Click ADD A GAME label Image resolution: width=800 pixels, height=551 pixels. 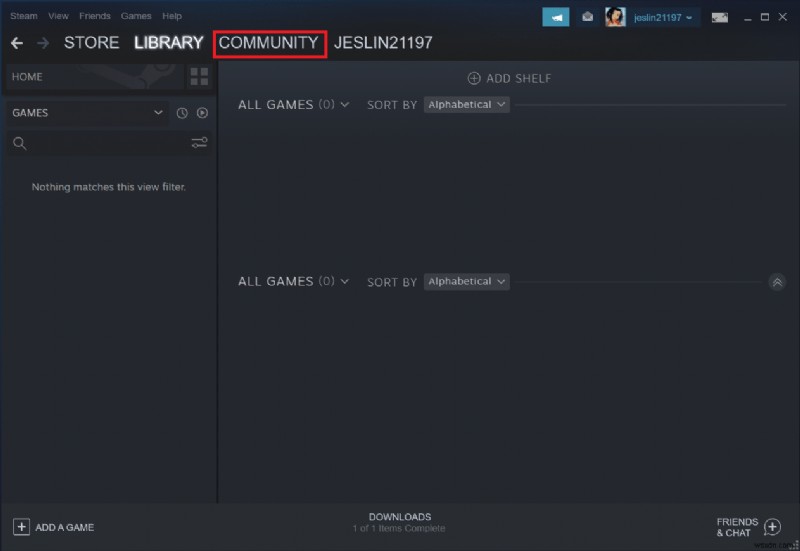[x=64, y=528]
